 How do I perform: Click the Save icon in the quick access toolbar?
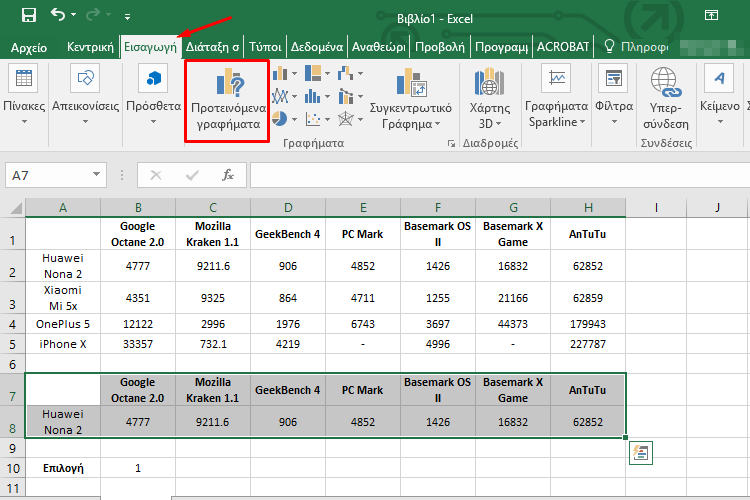tap(28, 15)
